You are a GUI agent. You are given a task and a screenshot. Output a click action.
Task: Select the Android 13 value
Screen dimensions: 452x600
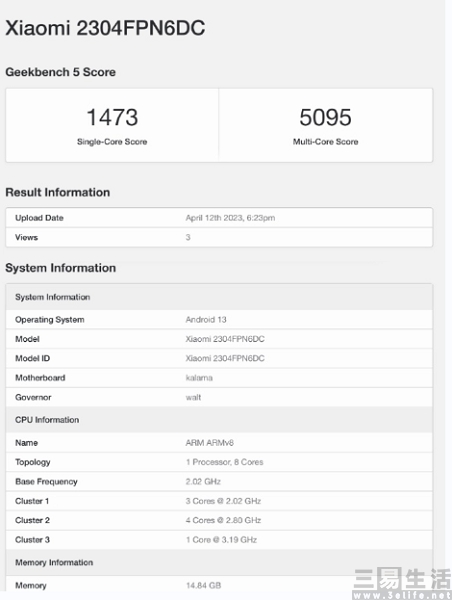(206, 320)
